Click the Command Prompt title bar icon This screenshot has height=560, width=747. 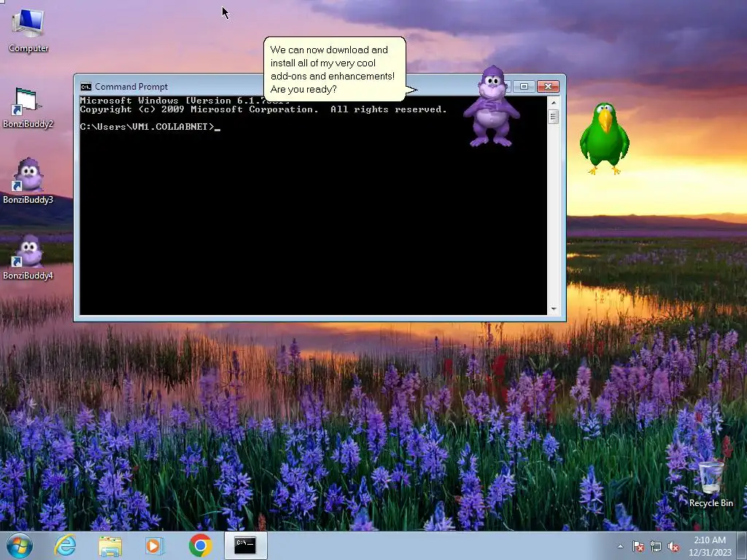[86, 87]
